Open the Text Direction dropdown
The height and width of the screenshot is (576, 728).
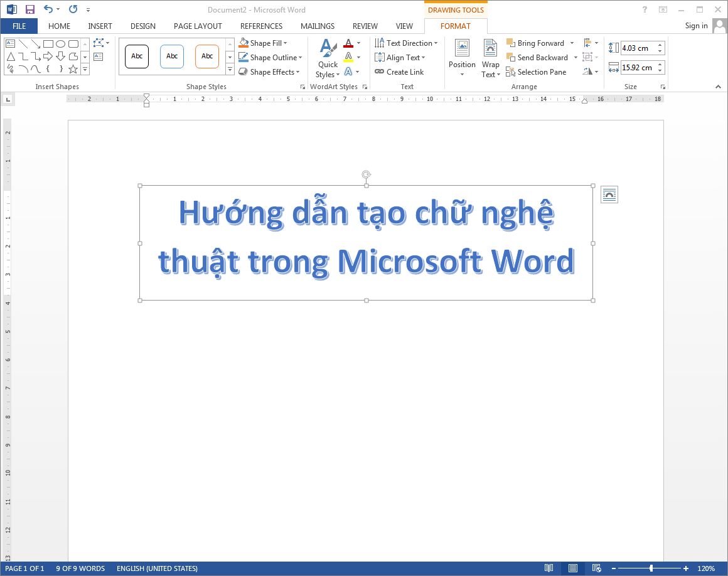(406, 43)
